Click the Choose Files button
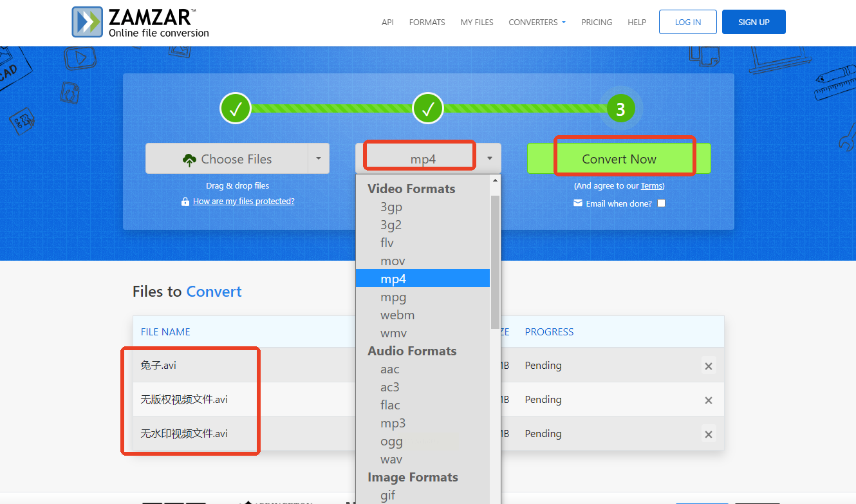856x504 pixels. click(227, 158)
